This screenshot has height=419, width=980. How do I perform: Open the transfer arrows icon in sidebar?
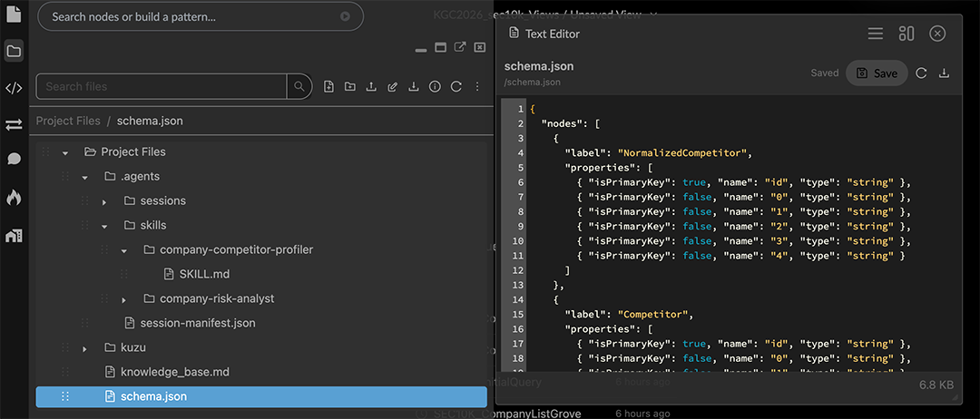tap(14, 125)
